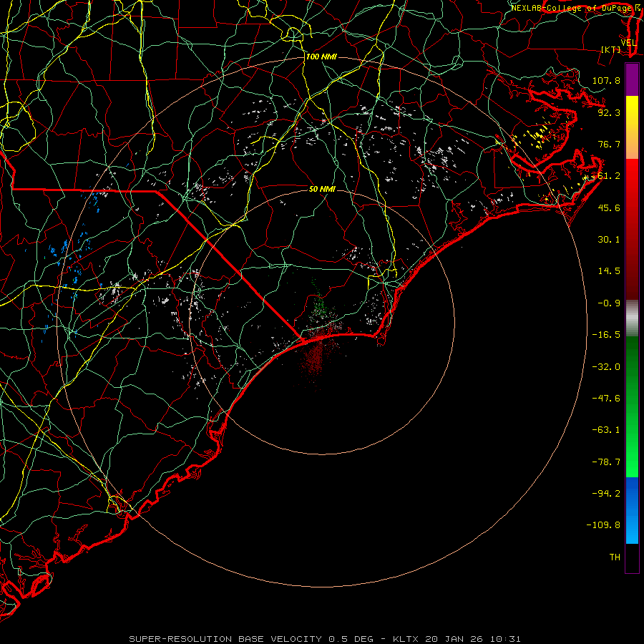
Task: Select the -94.2 velocity scale value
Action: click(x=606, y=494)
